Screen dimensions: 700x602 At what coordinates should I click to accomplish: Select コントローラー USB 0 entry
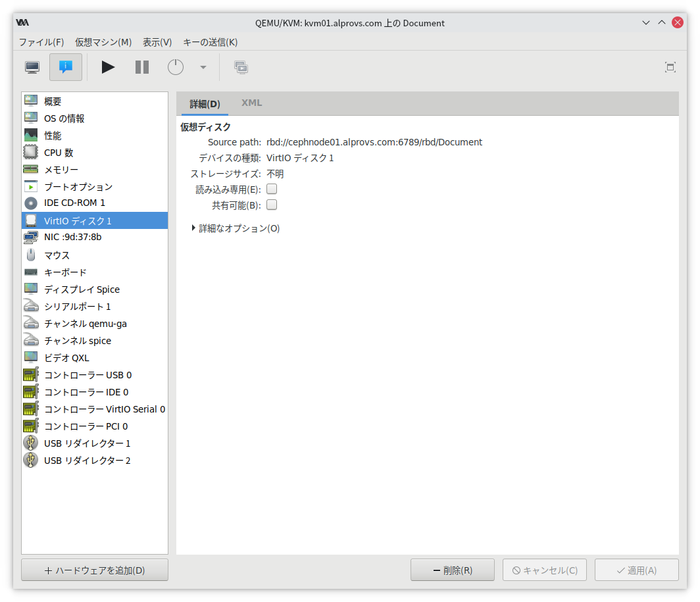click(87, 375)
